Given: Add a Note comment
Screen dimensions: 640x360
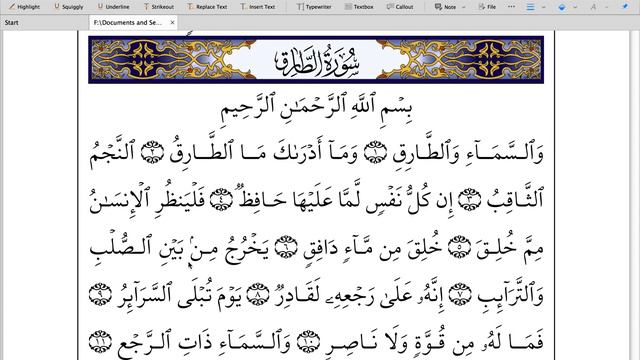Looking at the screenshot, I should pos(445,7).
